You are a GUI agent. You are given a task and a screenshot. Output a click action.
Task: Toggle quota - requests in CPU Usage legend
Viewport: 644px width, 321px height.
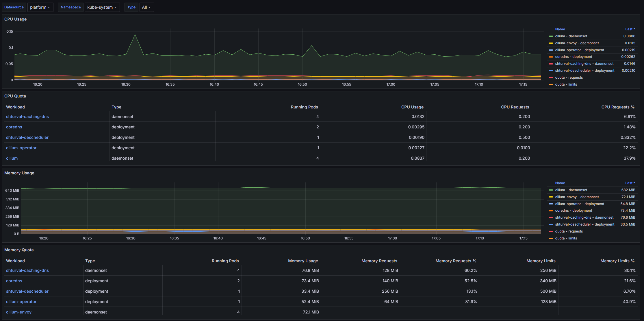click(569, 78)
